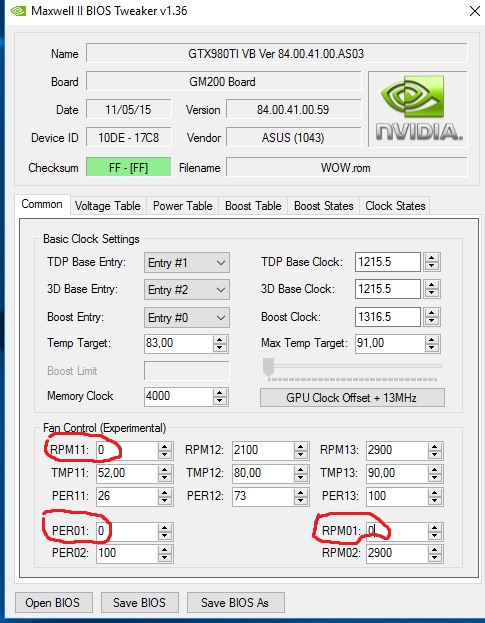This screenshot has height=623, width=485.
Task: Switch to the Power Table tab
Action: (182, 206)
